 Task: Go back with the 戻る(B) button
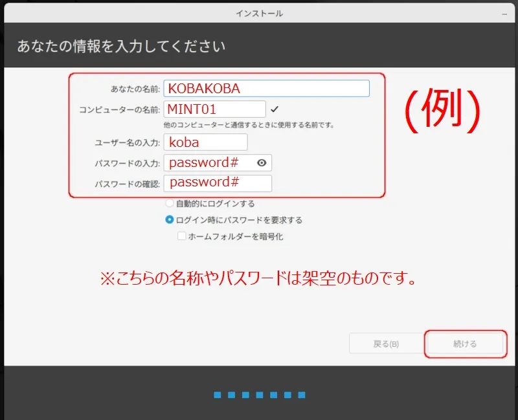coord(386,344)
